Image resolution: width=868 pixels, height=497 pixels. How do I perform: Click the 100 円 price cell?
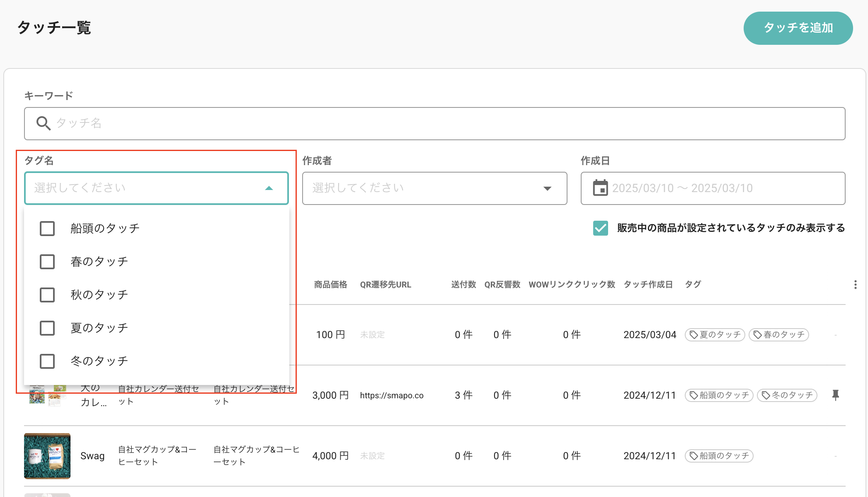pyautogui.click(x=330, y=335)
